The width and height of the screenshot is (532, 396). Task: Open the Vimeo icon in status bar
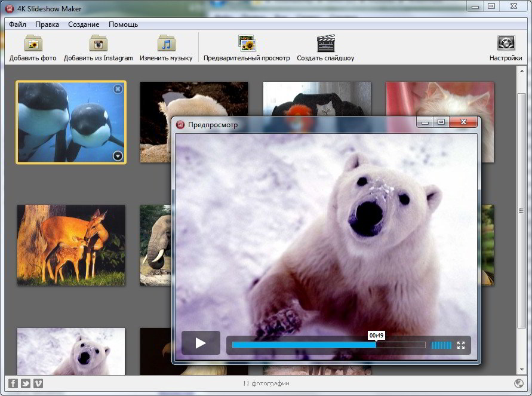tap(38, 383)
